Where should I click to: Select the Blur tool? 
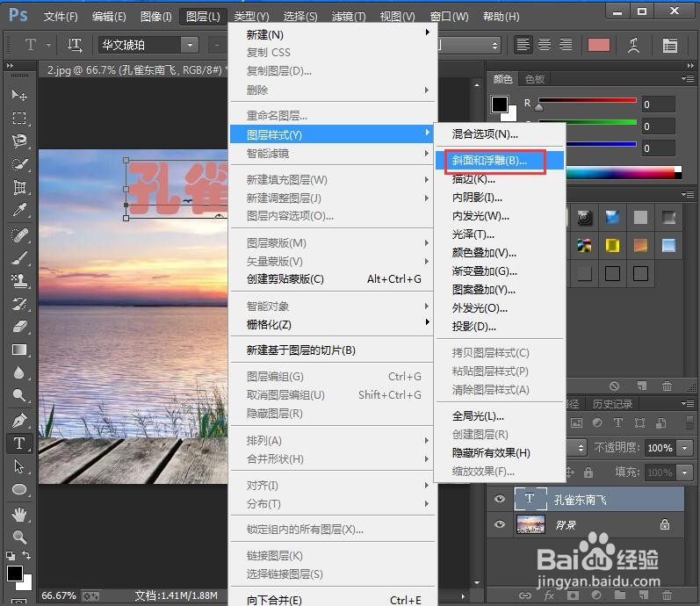18,372
